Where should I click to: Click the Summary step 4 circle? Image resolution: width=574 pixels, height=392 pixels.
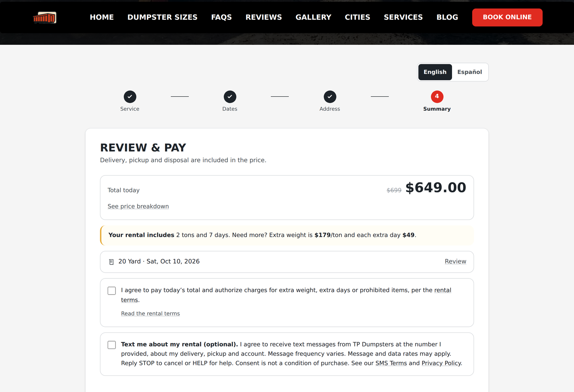(x=437, y=97)
